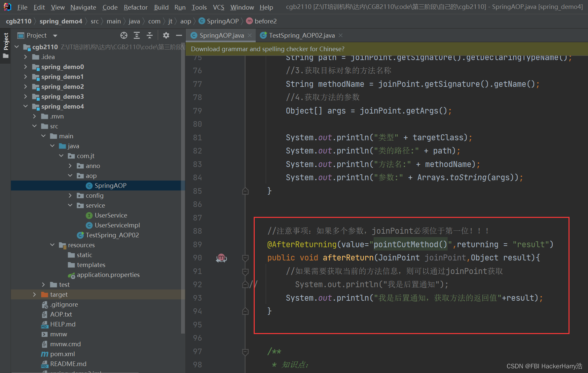Click the gutter advice icon on line 90
The width and height of the screenshot is (588, 373).
[x=221, y=258]
